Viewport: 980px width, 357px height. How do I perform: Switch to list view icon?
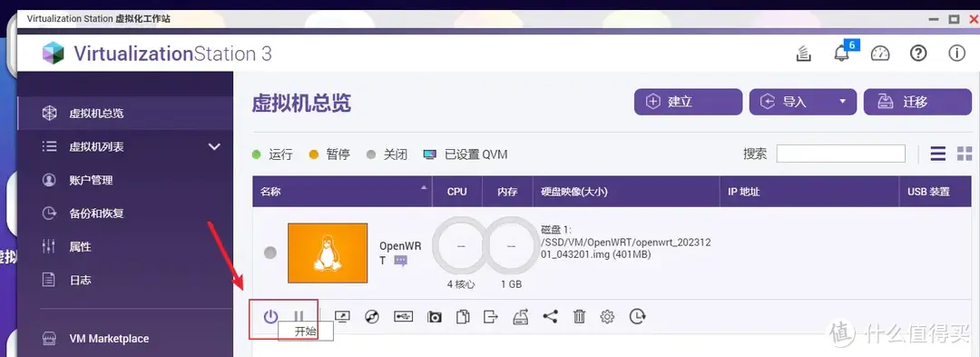pyautogui.click(x=938, y=154)
